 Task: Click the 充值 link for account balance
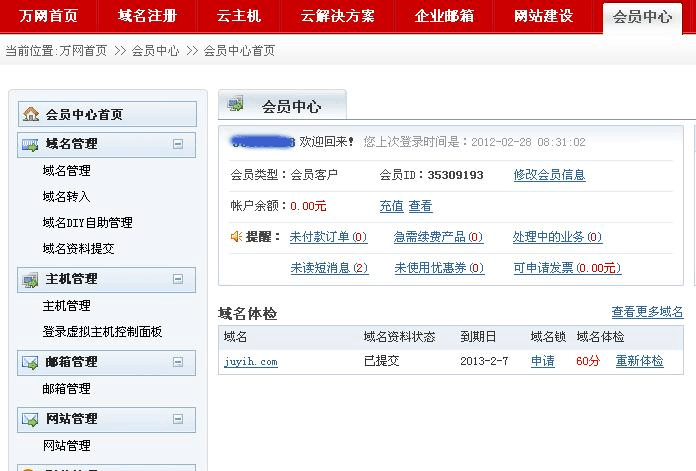pos(391,206)
